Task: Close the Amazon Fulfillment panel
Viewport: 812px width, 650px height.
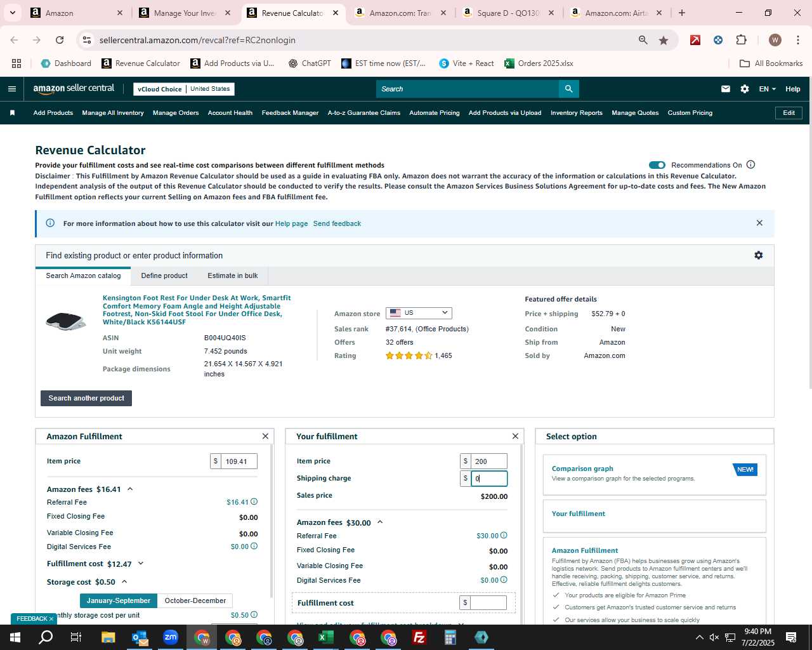Action: (x=265, y=436)
